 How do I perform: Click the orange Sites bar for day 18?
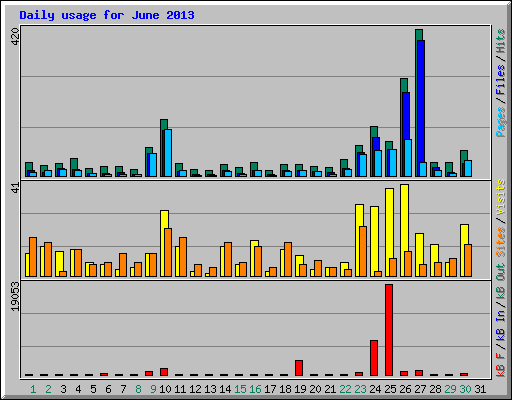pyautogui.click(x=288, y=259)
